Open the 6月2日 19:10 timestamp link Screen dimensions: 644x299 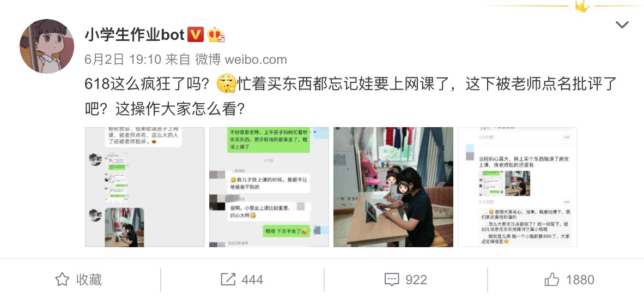coord(123,59)
